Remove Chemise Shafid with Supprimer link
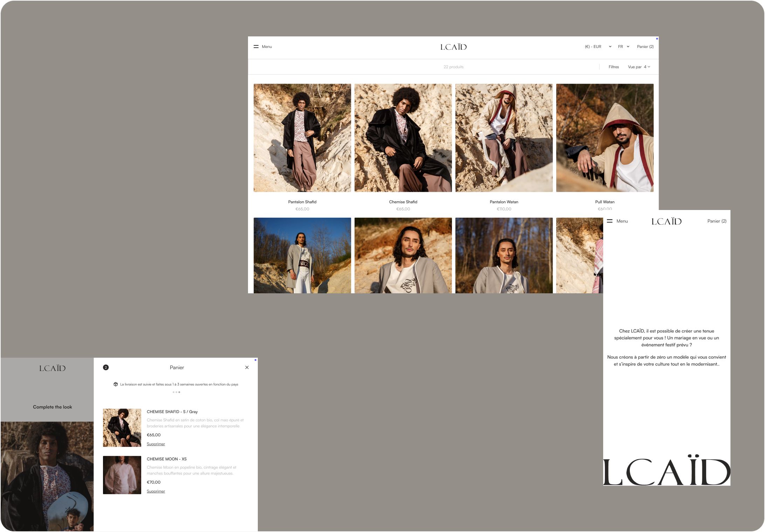 click(156, 444)
